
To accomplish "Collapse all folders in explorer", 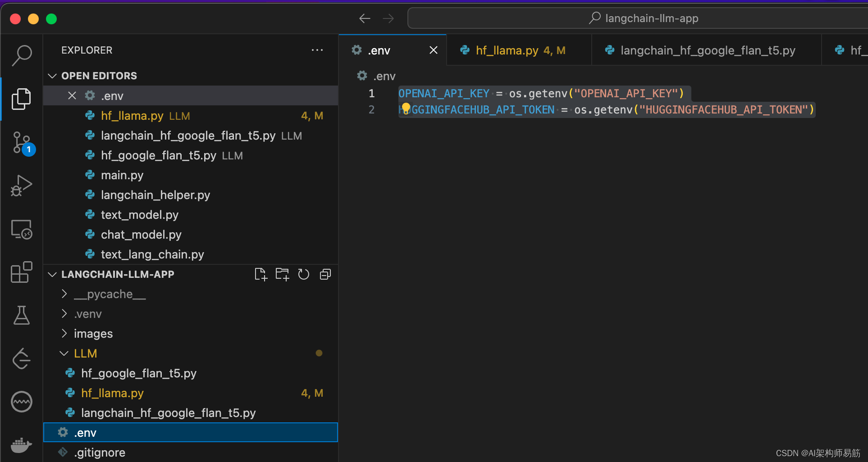I will (x=325, y=274).
